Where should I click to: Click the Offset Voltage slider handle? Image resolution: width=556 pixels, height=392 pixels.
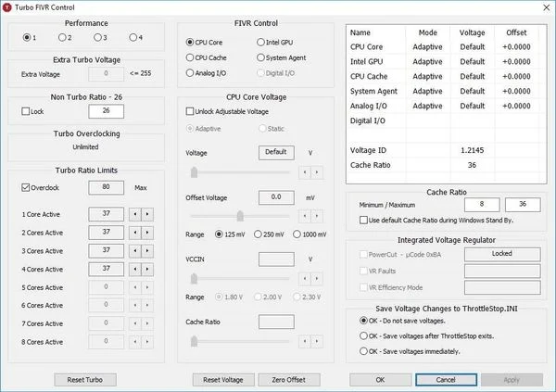[x=242, y=215]
